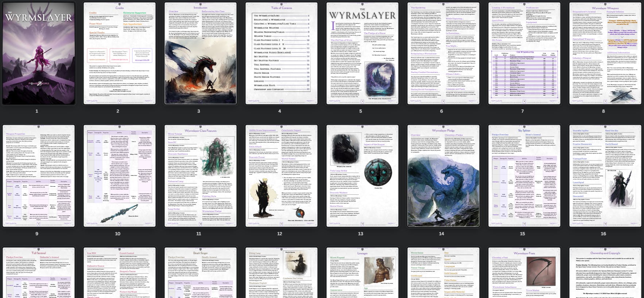Viewport: 644px width, 298px height.
Task: Open the Weapon Properties page thumbnail
Action: click(39, 176)
